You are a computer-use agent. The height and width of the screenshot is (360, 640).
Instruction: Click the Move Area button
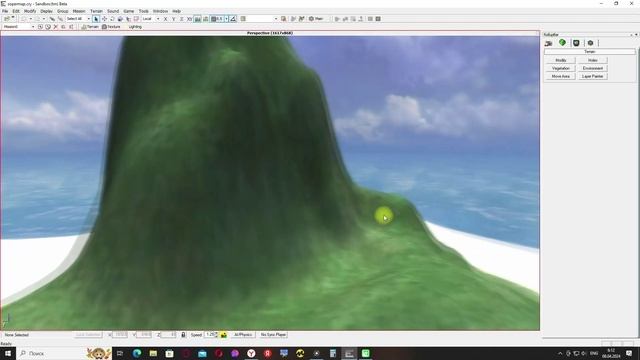coord(560,77)
